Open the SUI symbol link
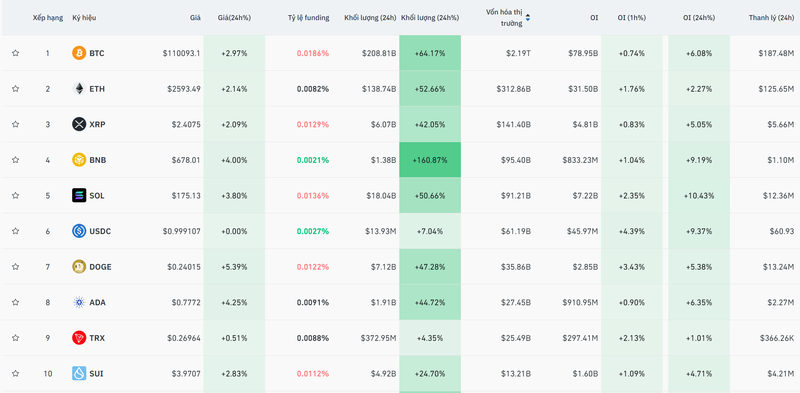 [96, 374]
